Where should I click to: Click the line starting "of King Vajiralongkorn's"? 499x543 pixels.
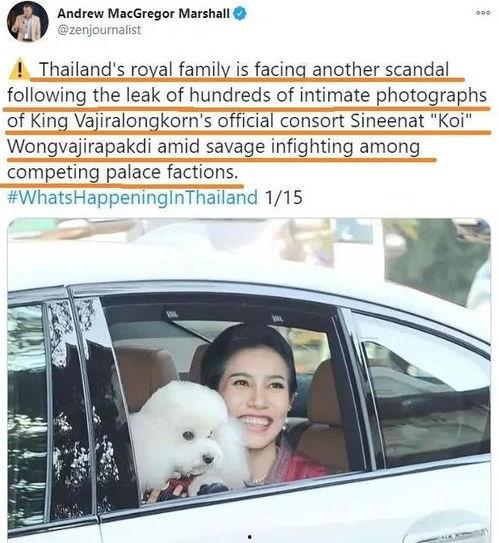click(x=240, y=121)
